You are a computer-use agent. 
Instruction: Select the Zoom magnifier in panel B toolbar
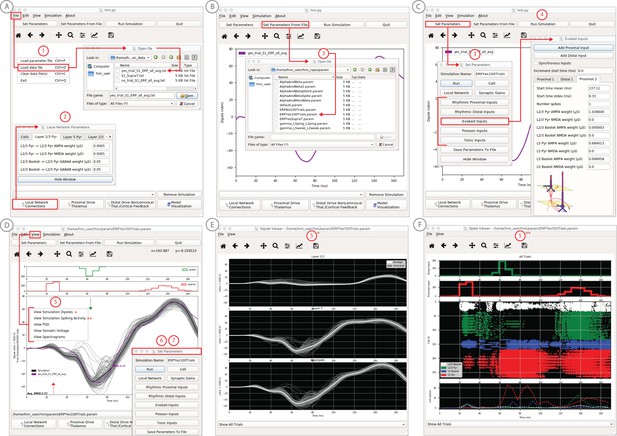[x=277, y=36]
